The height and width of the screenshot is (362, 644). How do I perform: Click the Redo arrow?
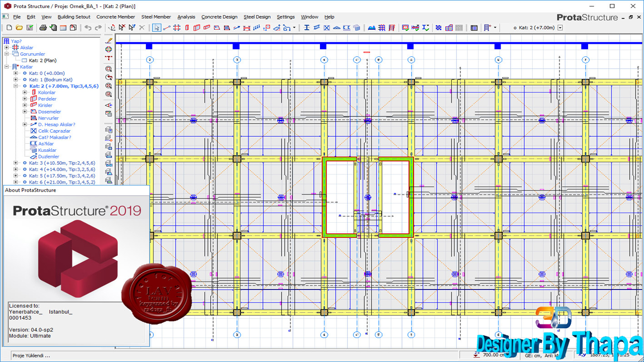98,28
